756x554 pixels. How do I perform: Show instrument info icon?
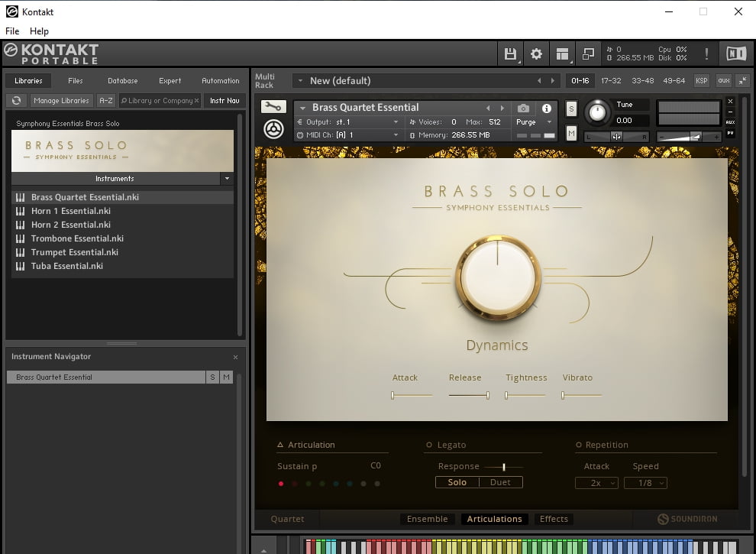pos(546,108)
